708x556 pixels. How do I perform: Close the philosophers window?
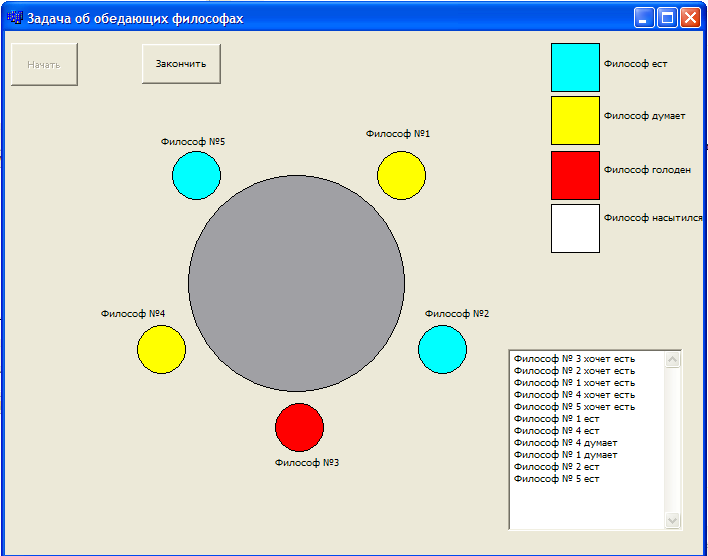click(x=690, y=18)
